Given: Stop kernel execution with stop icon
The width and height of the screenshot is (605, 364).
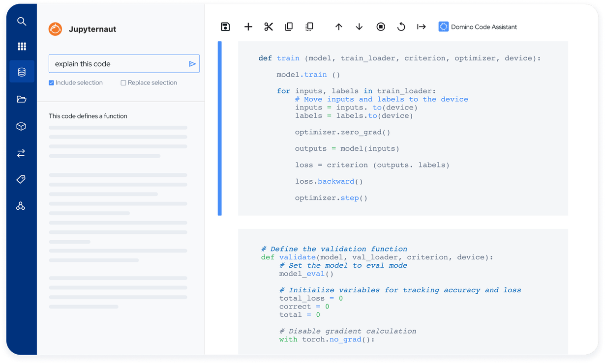Looking at the screenshot, I should pos(381,27).
